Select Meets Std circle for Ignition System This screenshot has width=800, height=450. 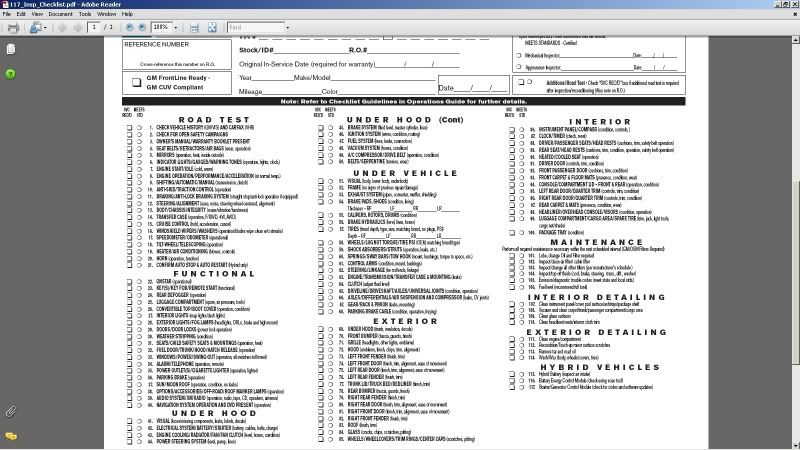[331, 134]
